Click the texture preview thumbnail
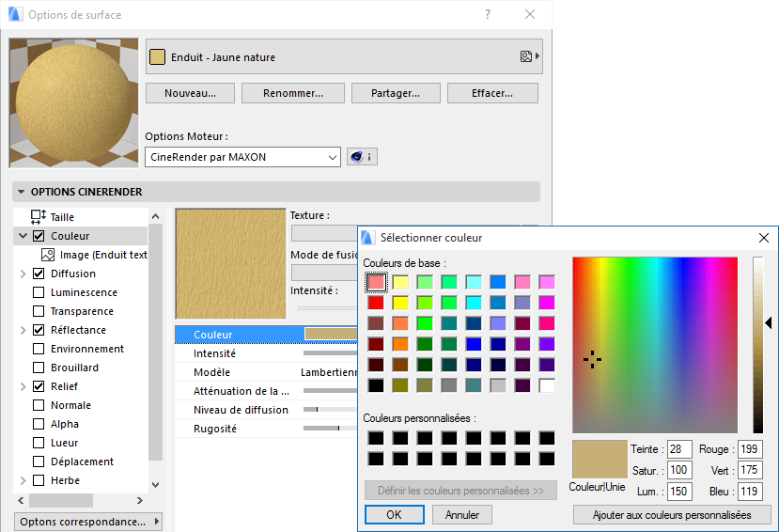779x532 pixels. tap(230, 263)
